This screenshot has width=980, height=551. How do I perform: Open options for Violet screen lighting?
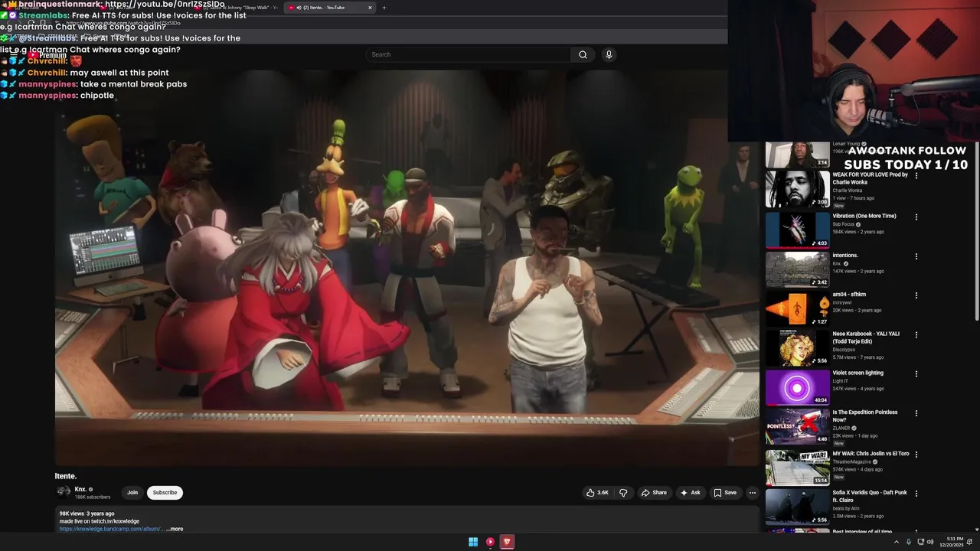pos(916,374)
